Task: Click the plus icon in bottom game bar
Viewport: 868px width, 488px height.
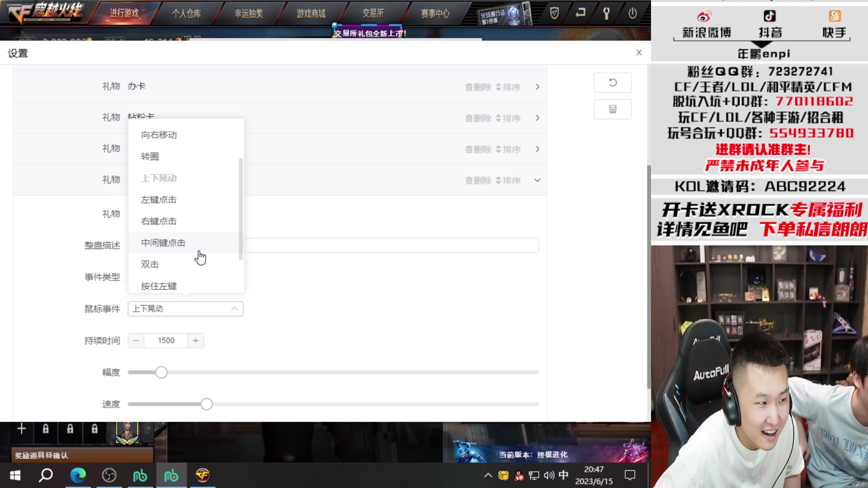Action: (21, 428)
